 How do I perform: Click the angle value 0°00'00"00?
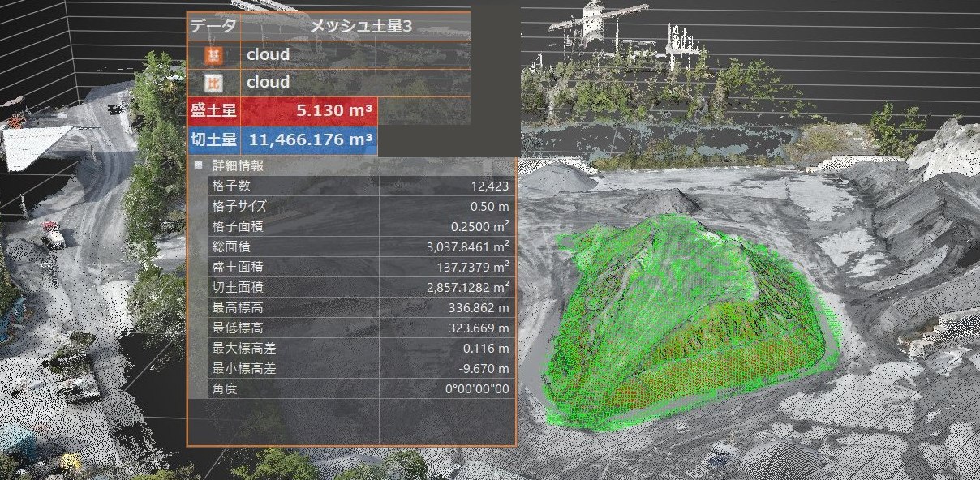click(x=478, y=389)
